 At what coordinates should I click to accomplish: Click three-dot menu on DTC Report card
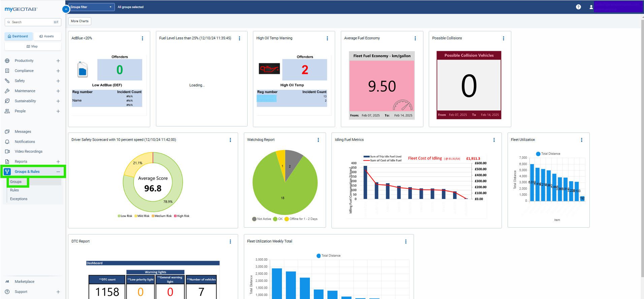[230, 241]
